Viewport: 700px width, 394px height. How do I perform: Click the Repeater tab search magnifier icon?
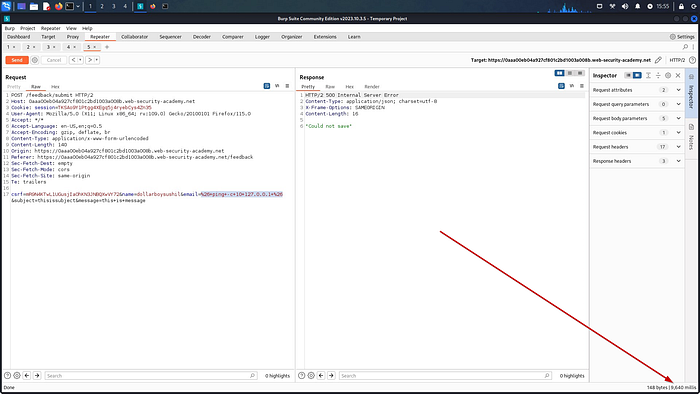click(x=685, y=47)
